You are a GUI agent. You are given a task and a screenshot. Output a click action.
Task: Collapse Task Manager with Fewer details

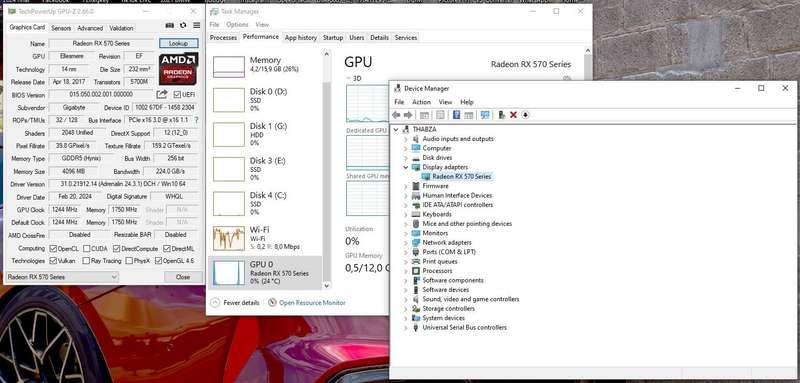coord(235,302)
